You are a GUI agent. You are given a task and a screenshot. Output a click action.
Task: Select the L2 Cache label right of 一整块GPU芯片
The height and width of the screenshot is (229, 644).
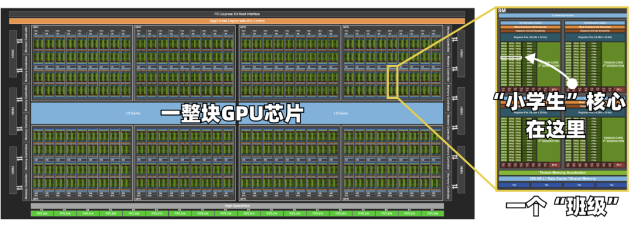(341, 113)
